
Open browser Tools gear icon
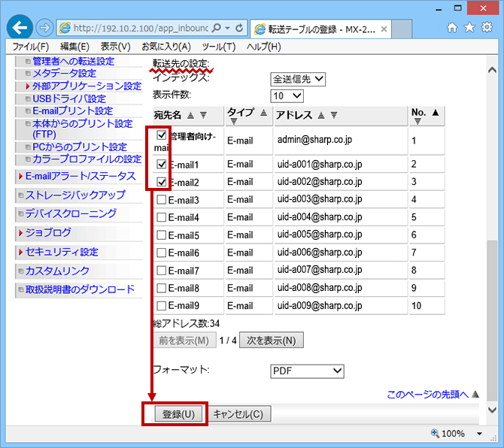[487, 28]
